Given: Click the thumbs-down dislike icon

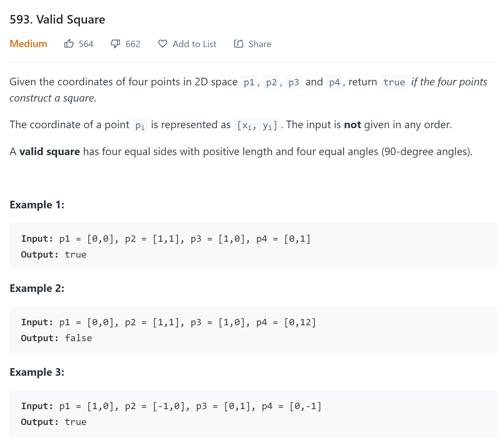Looking at the screenshot, I should [x=115, y=44].
